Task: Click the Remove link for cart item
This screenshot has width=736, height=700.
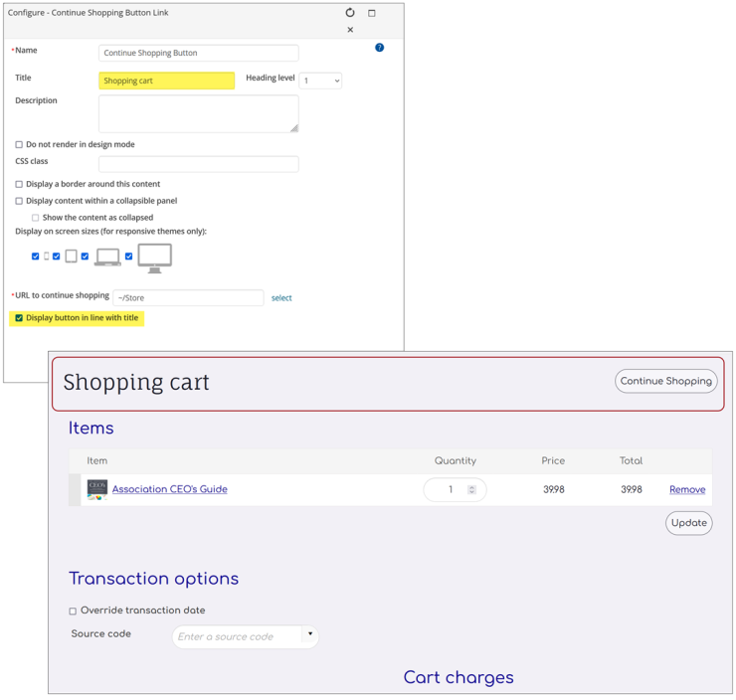Action: point(686,489)
